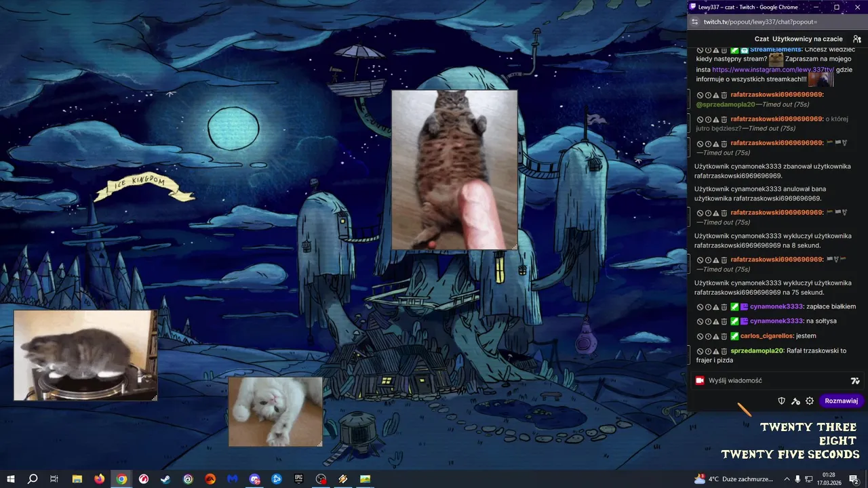Open the StreamElements username card
Screen dimensions: 868x488
[776, 50]
